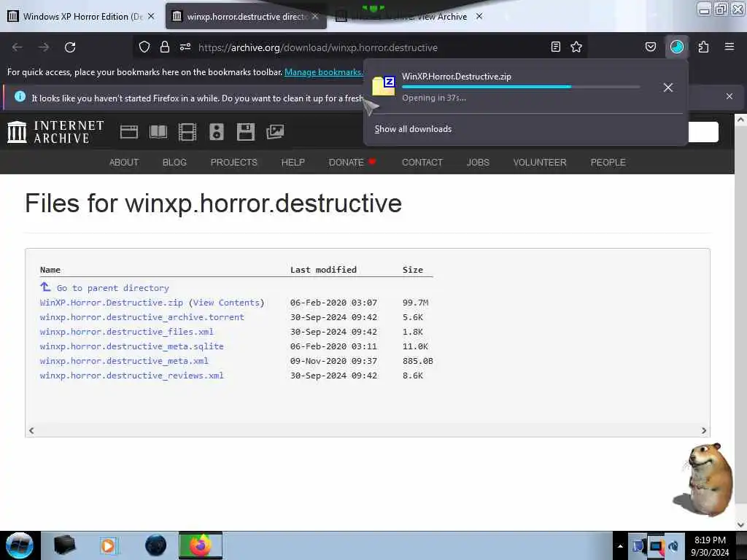Open the CONTACT menu item

[422, 163]
